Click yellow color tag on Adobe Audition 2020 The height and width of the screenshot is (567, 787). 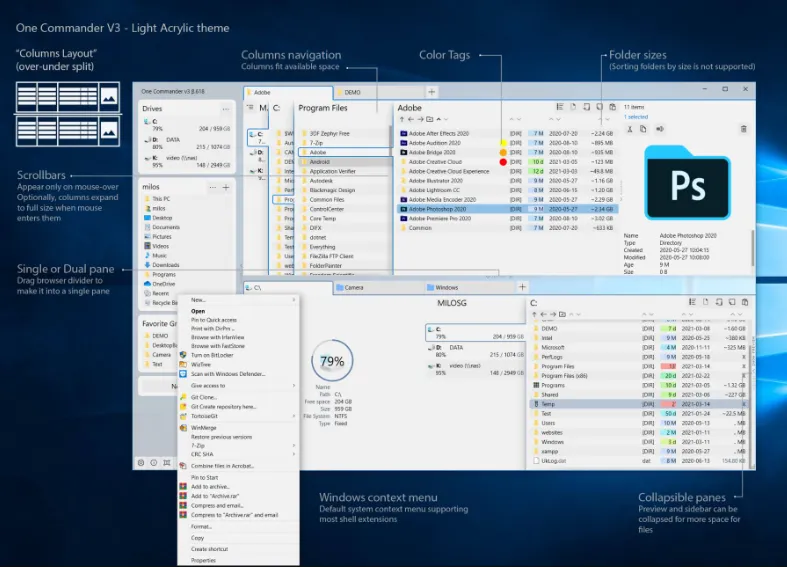click(502, 143)
